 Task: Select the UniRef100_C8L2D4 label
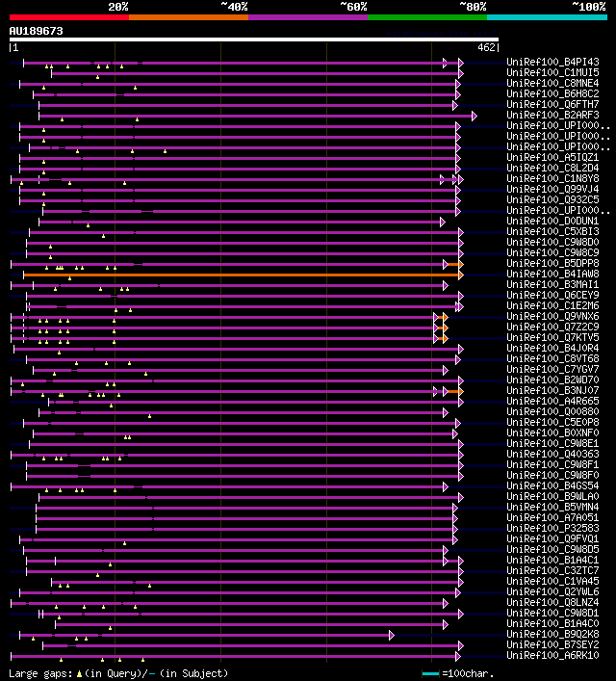click(552, 168)
